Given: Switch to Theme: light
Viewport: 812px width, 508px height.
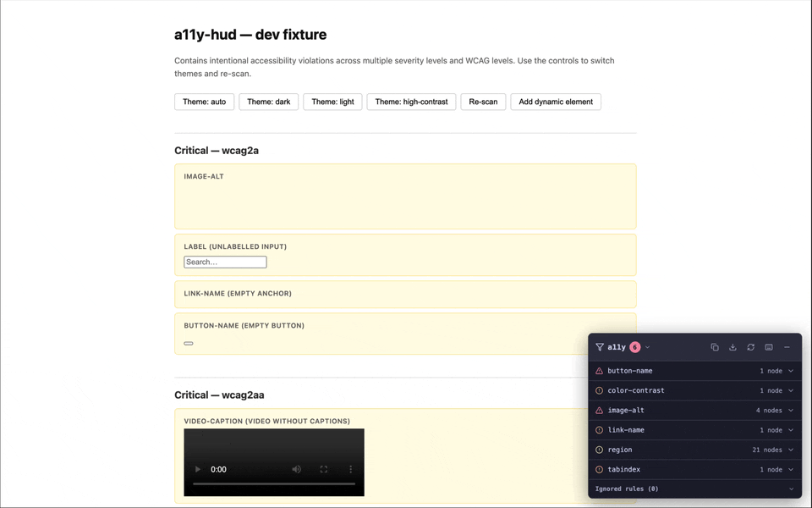Looking at the screenshot, I should pos(333,102).
